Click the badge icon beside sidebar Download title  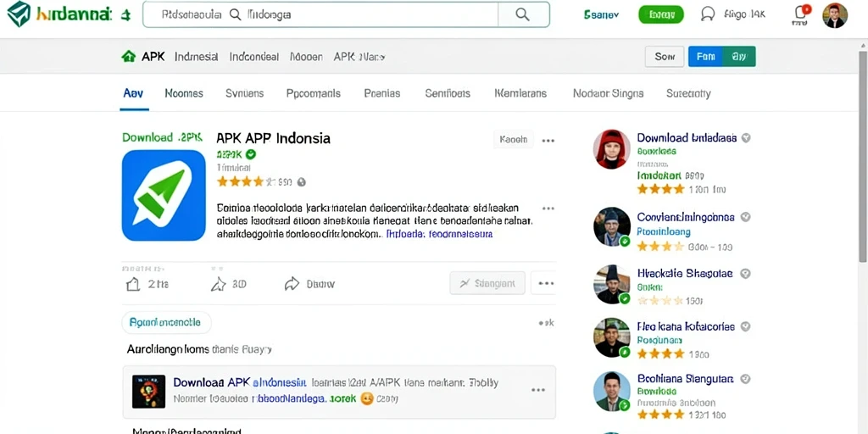click(746, 138)
